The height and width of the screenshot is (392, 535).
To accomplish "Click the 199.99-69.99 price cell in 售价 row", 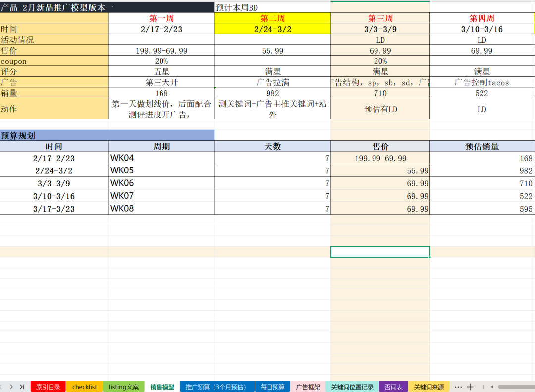I will 161,51.
